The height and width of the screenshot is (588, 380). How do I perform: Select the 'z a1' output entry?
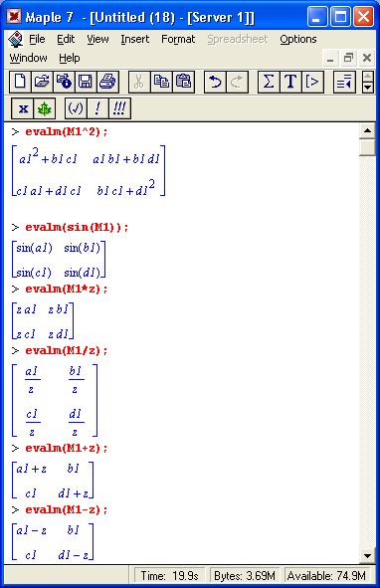click(x=26, y=309)
